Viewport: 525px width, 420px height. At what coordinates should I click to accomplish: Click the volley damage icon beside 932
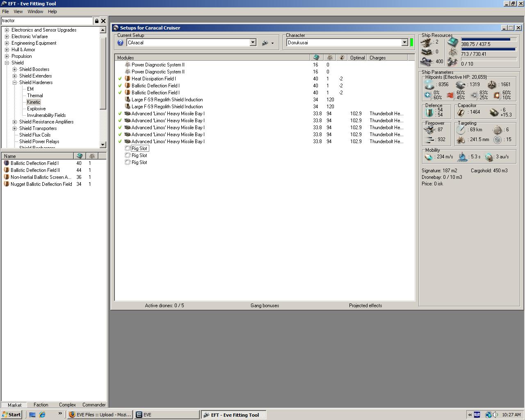coord(430,139)
